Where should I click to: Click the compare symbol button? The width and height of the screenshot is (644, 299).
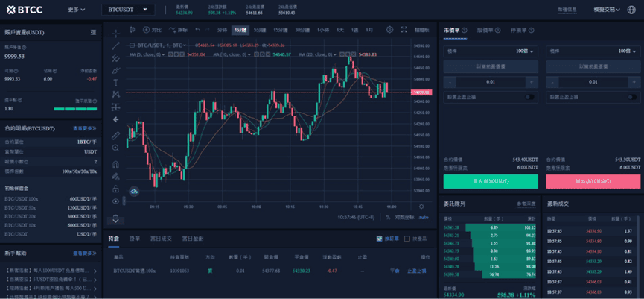152,30
